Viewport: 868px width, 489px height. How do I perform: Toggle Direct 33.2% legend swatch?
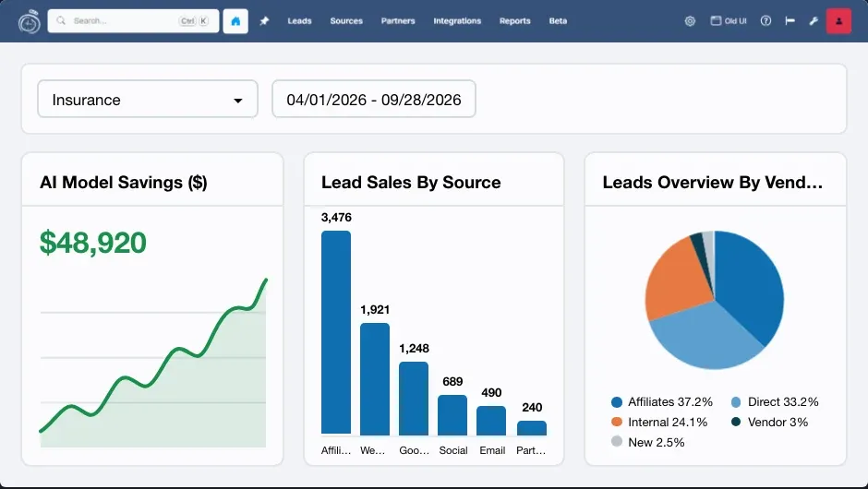coord(736,402)
